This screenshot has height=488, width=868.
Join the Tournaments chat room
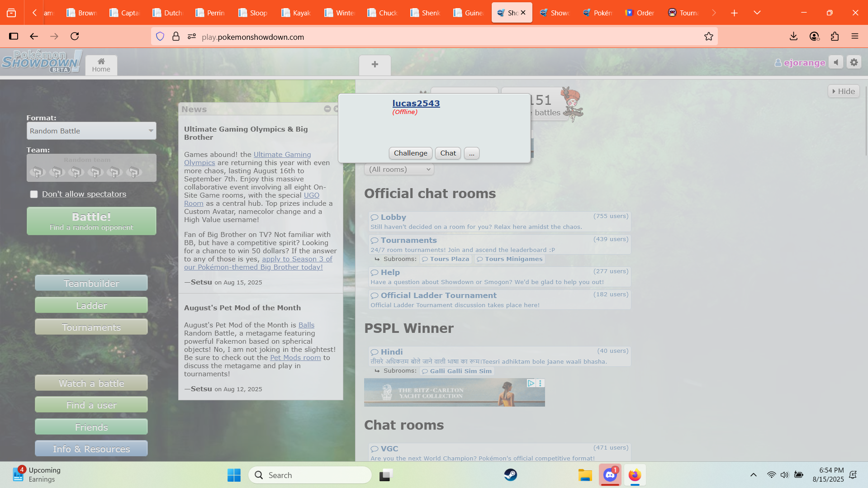click(x=499, y=245)
